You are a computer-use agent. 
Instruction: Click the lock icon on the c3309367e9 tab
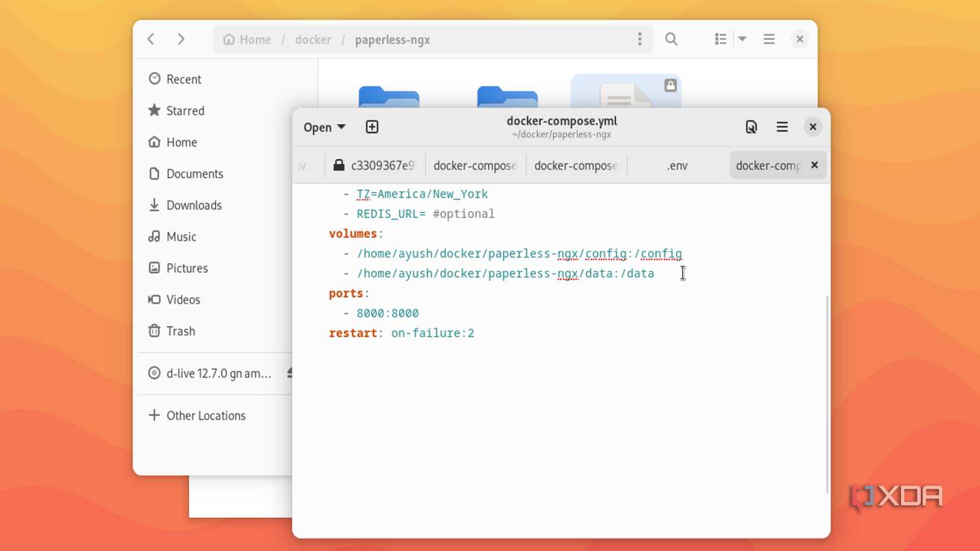pyautogui.click(x=340, y=165)
